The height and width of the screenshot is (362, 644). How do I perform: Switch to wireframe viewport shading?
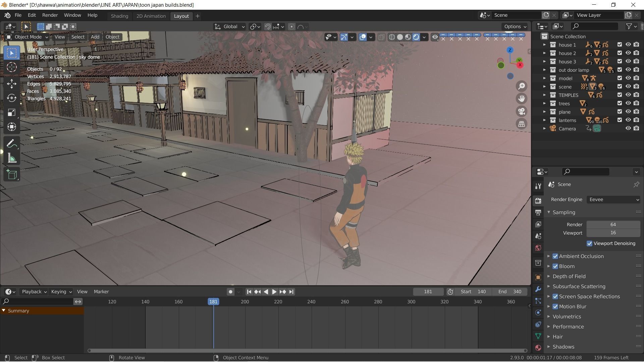point(392,37)
